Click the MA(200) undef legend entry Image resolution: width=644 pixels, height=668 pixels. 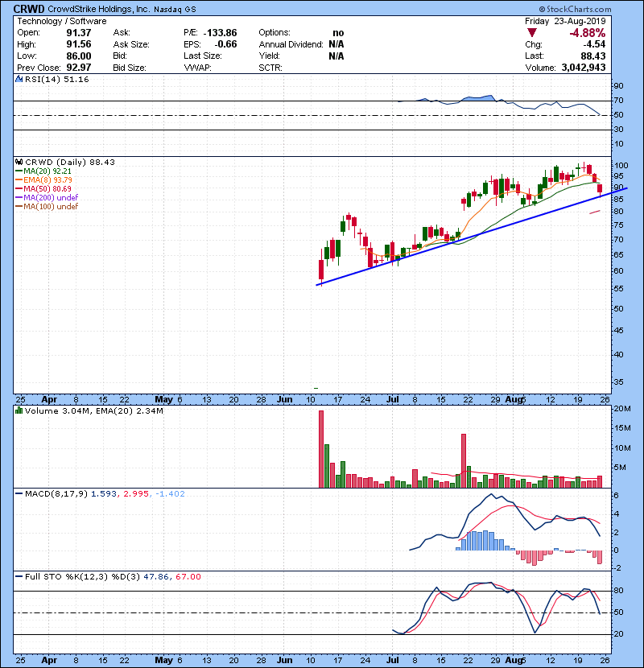click(x=51, y=197)
